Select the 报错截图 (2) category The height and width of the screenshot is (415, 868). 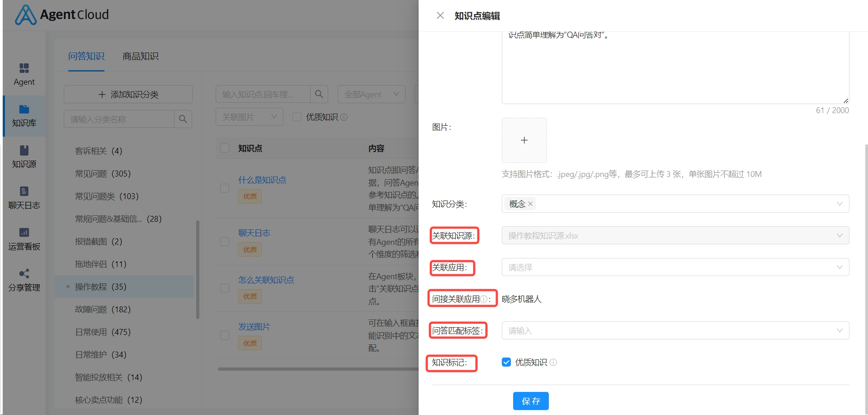[x=99, y=241]
